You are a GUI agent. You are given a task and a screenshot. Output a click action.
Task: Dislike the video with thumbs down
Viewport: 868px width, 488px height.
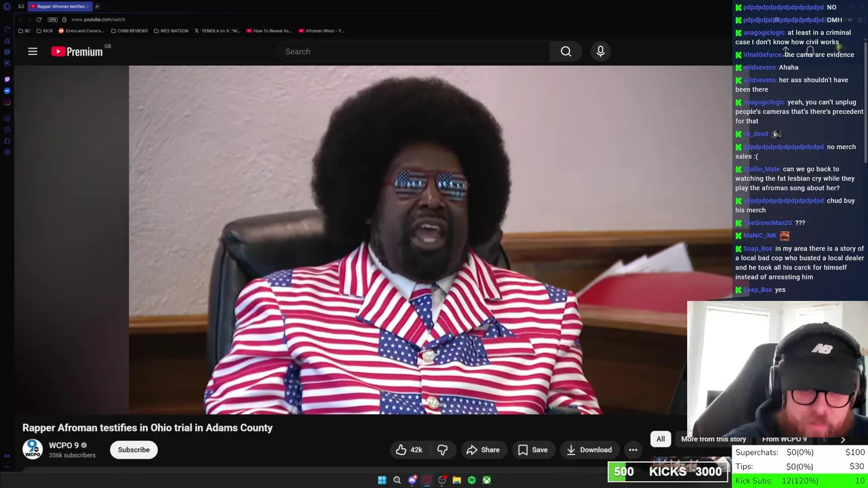pyautogui.click(x=442, y=450)
